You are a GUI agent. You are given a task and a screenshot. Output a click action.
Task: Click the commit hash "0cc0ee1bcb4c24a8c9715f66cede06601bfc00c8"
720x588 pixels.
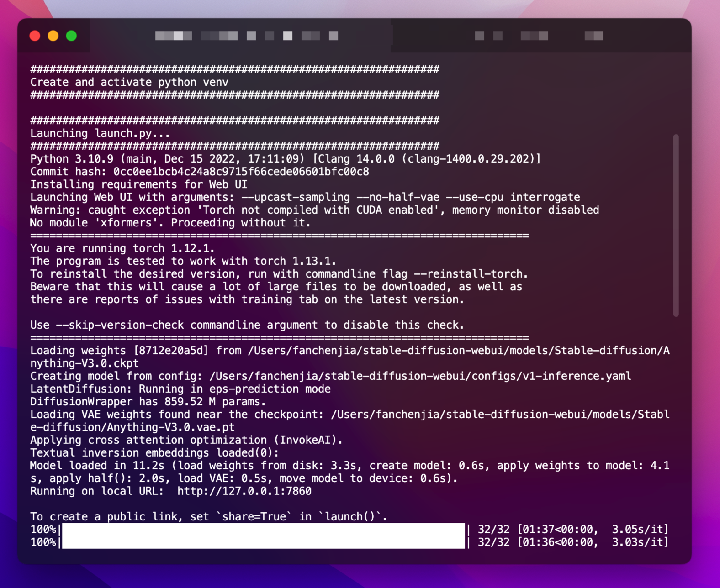241,172
